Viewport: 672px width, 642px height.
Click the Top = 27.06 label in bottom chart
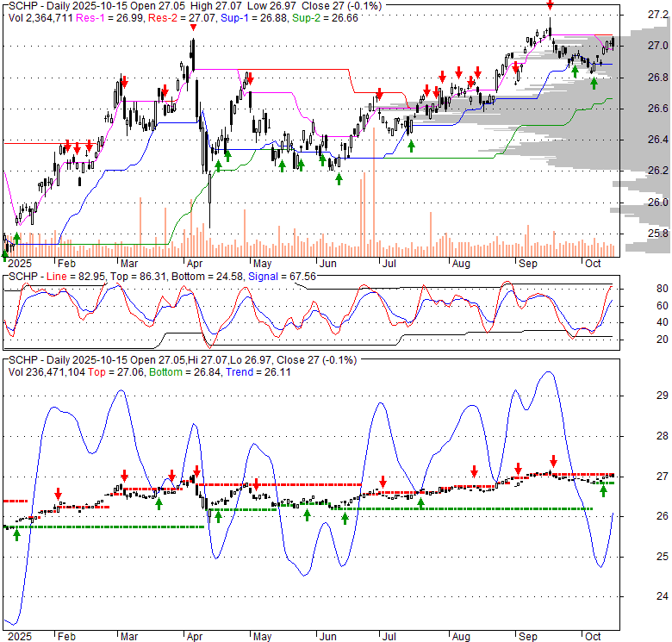tap(116, 372)
